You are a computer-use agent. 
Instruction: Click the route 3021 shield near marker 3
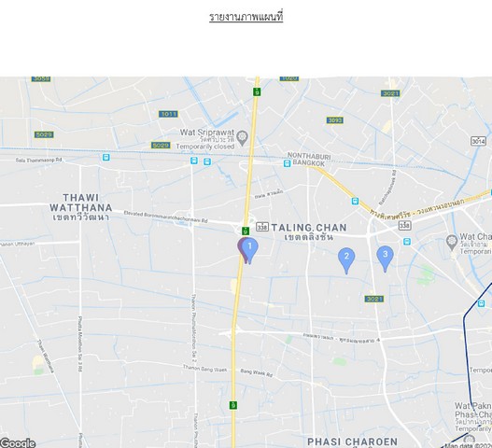click(x=374, y=299)
